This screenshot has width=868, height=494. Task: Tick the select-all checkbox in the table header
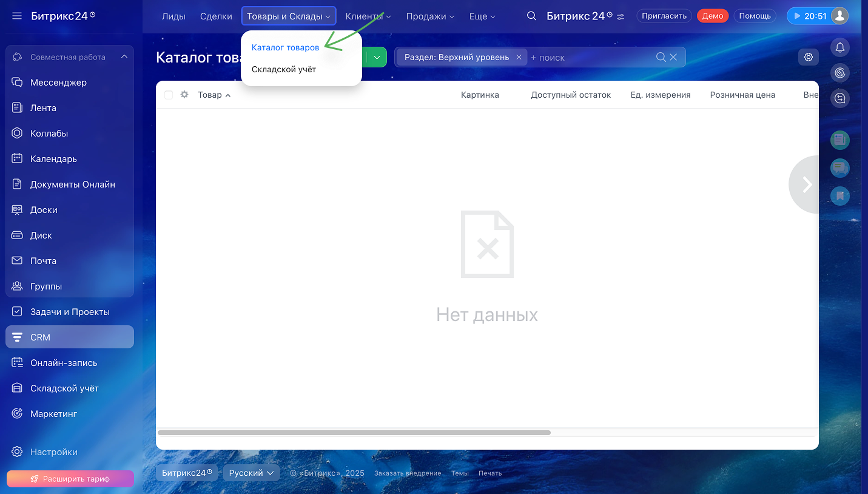click(x=168, y=95)
